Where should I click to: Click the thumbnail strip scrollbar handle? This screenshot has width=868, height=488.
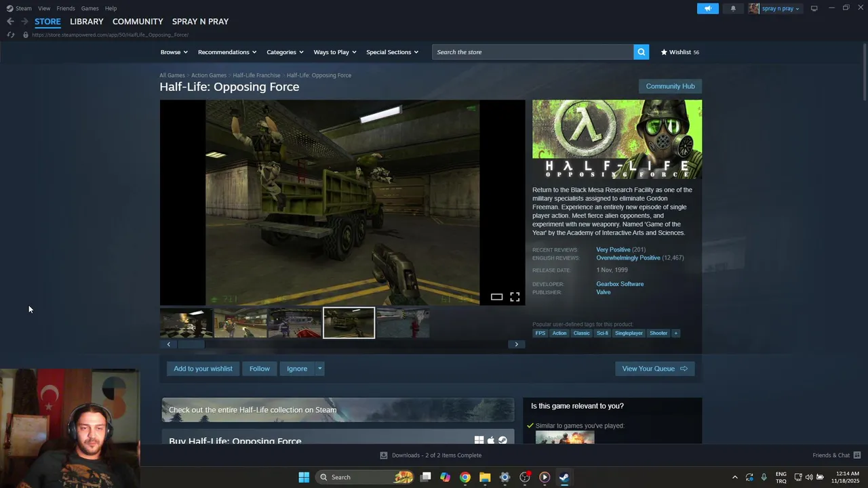click(191, 344)
